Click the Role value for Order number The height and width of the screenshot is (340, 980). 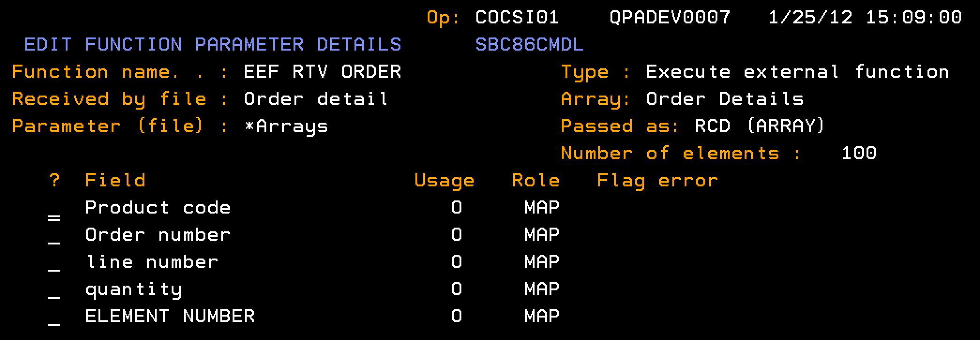pyautogui.click(x=542, y=235)
